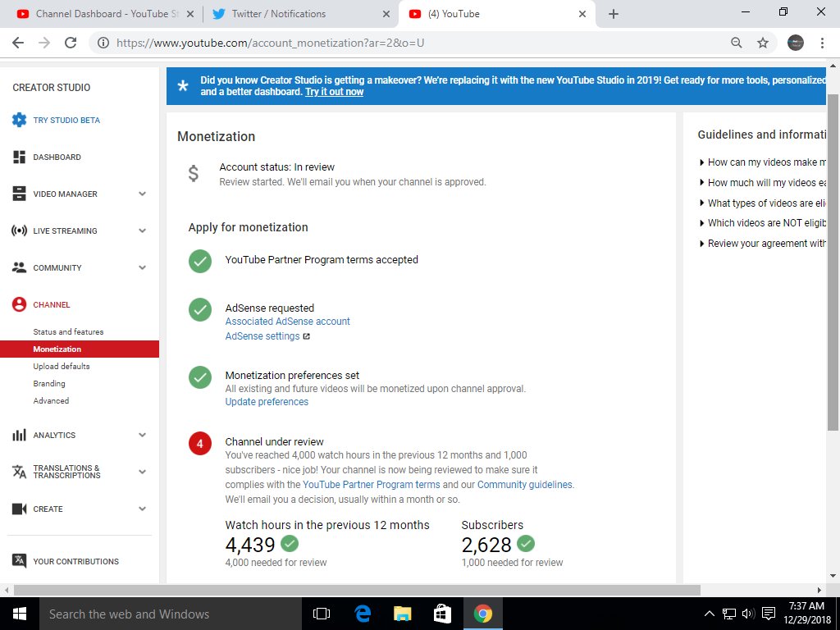Screen dimensions: 840x630
Task: Click the browser back arrow
Action: (x=18, y=43)
